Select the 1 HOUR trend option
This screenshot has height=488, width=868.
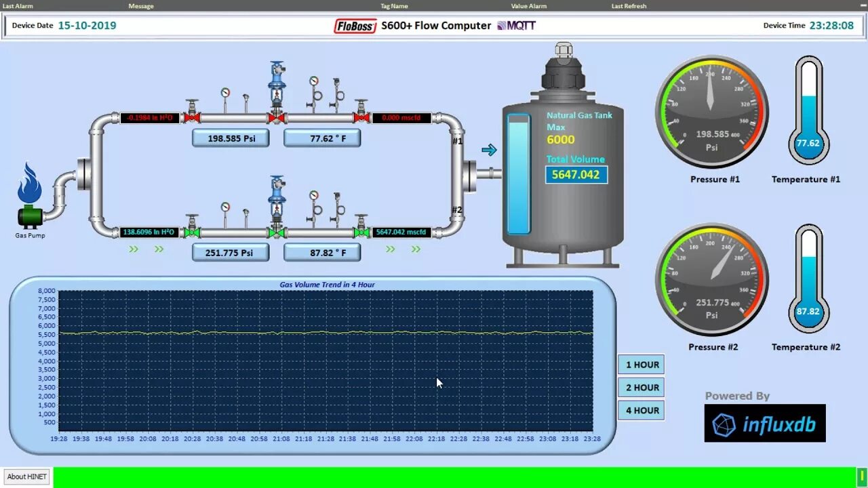640,364
